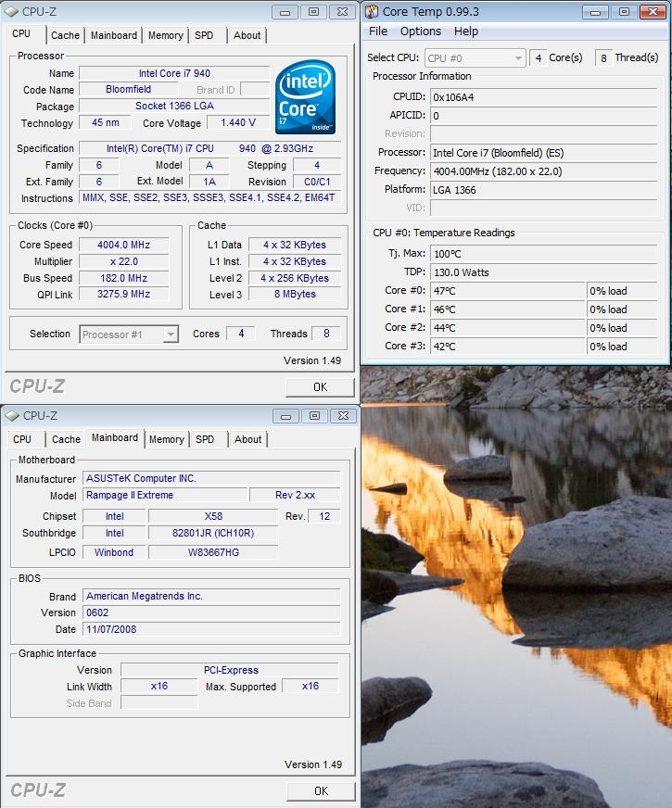672x808 pixels.
Task: Click the Level 3 cache value 8 MBytes
Action: (295, 294)
